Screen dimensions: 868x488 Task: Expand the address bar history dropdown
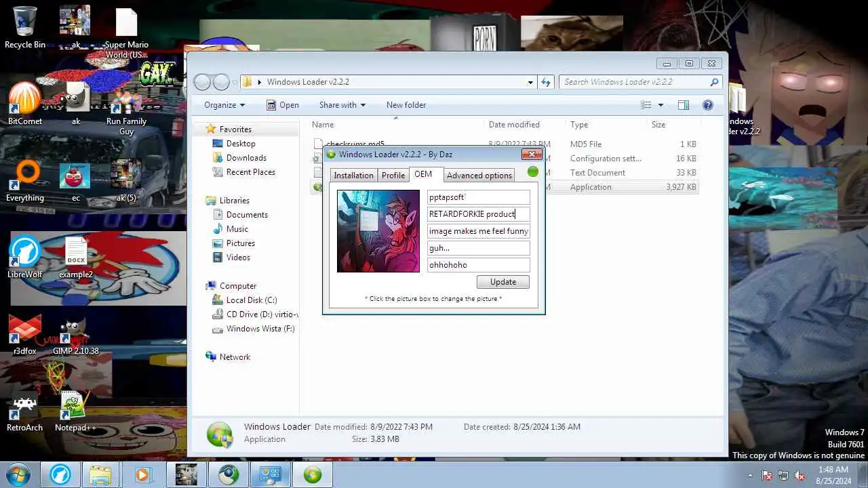(530, 82)
